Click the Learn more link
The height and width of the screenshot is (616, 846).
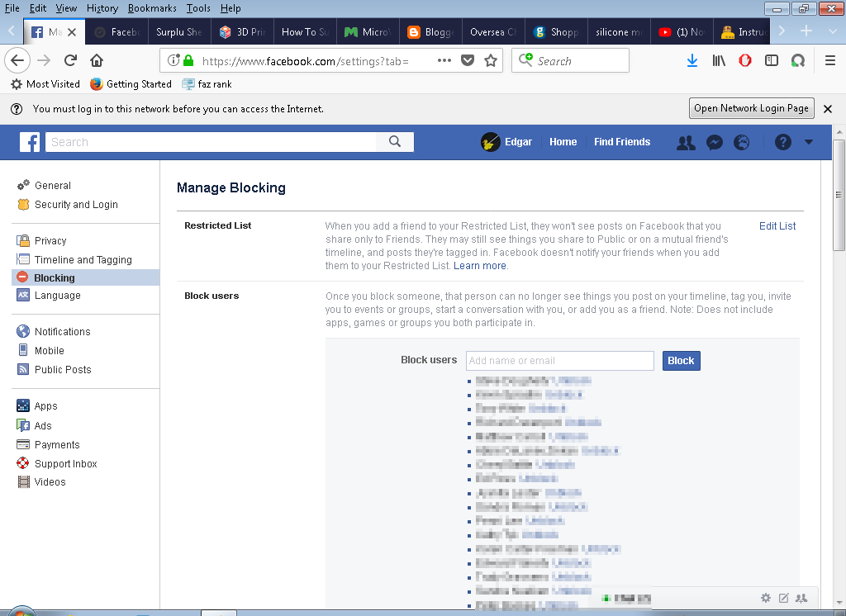point(480,266)
